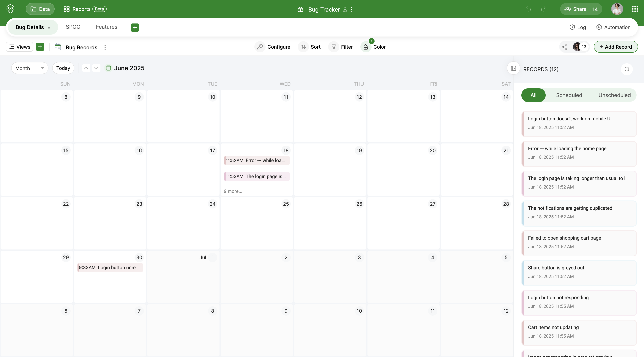
Task: Show the 9 more events on June 18
Action: 233,191
